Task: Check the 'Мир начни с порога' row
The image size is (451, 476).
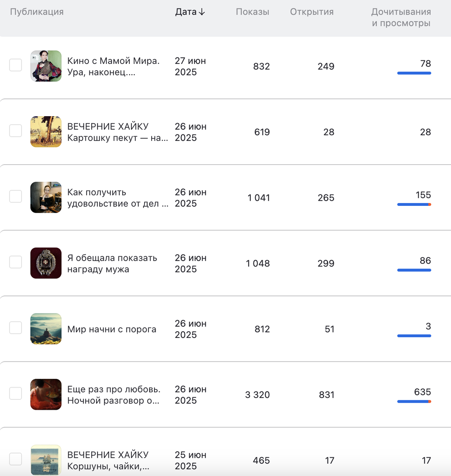Action: (15, 328)
